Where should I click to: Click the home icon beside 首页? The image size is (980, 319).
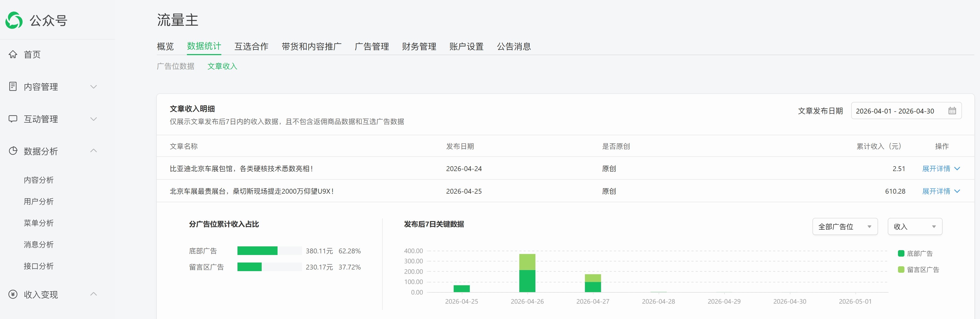[13, 54]
